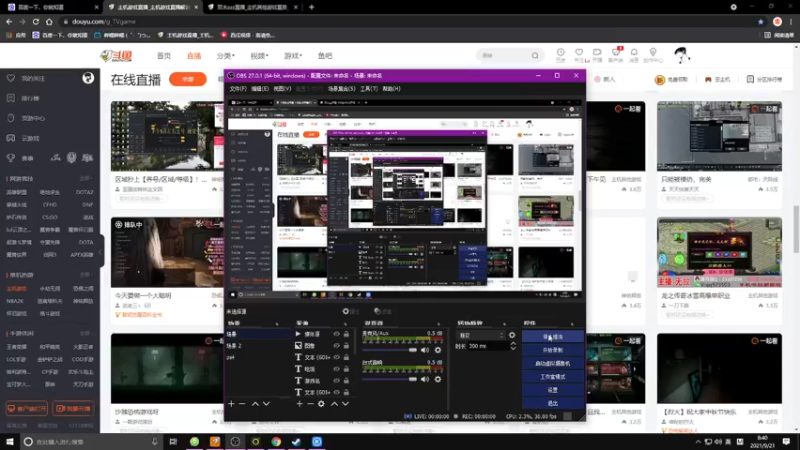Expand Douyu 分类 navigation dropdown
The image size is (800, 450).
tap(226, 56)
